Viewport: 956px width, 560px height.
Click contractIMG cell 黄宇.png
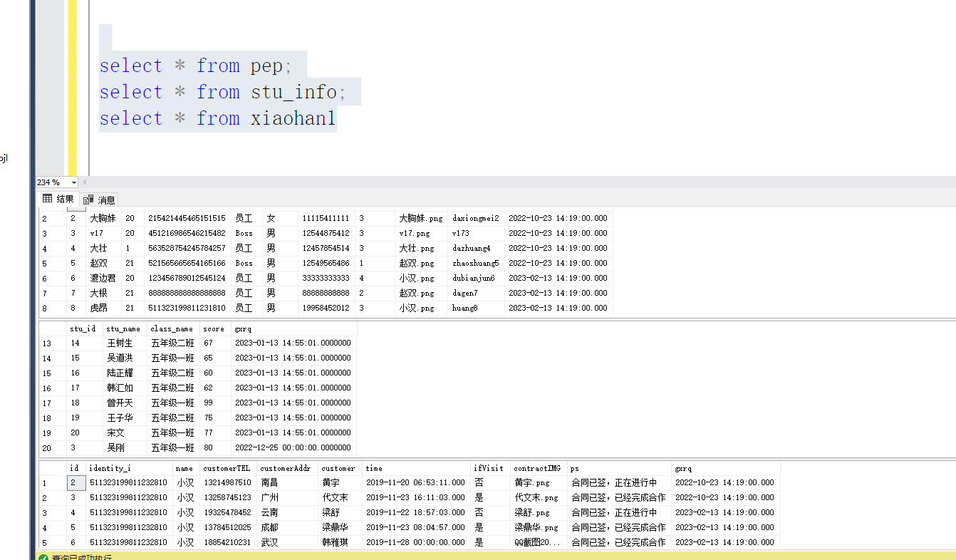click(x=538, y=482)
